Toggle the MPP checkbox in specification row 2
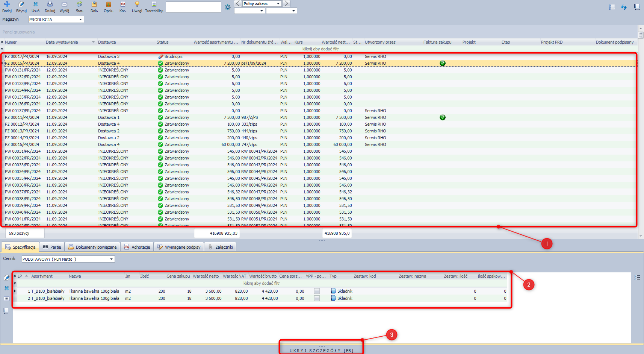This screenshot has height=354, width=644. pyautogui.click(x=317, y=298)
